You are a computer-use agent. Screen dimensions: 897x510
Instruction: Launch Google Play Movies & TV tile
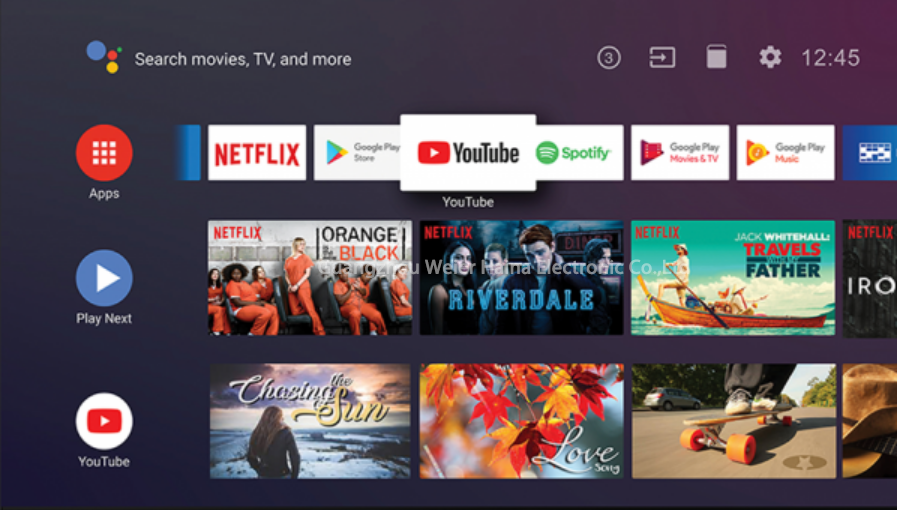(x=680, y=153)
